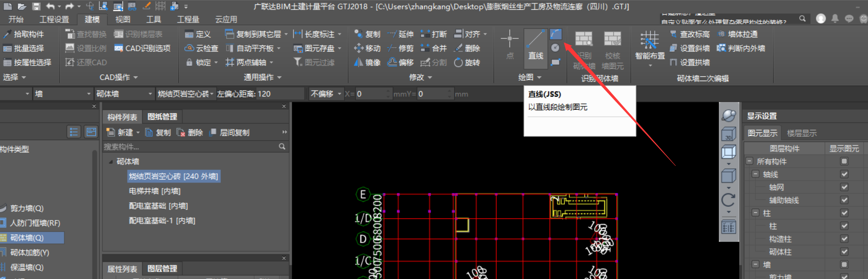Select the 延伸 extend tool
This screenshot has width=868, height=279.
click(401, 34)
